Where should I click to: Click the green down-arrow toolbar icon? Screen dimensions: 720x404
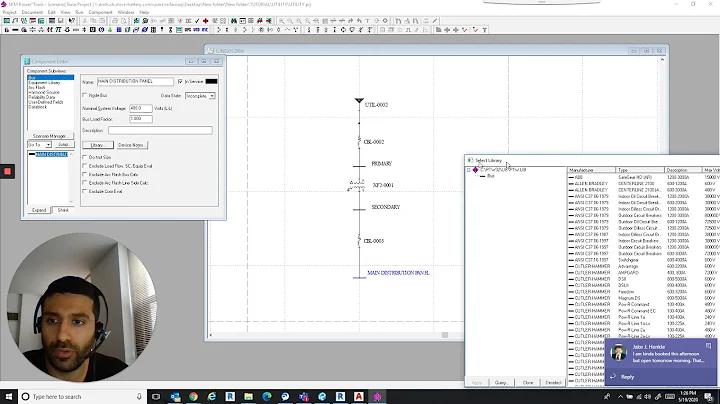pos(110,30)
